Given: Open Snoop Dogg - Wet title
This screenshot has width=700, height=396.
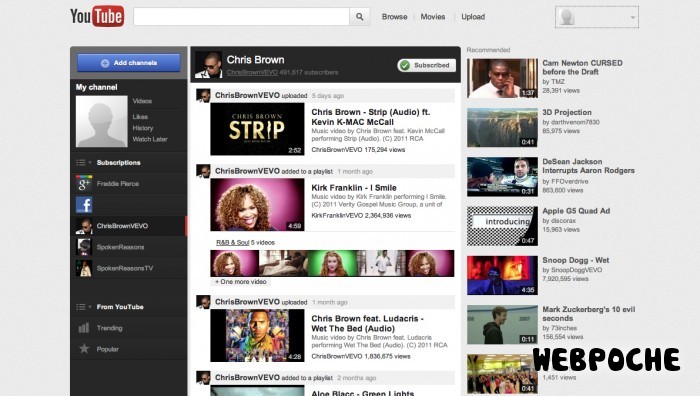Looking at the screenshot, I should (x=575, y=260).
